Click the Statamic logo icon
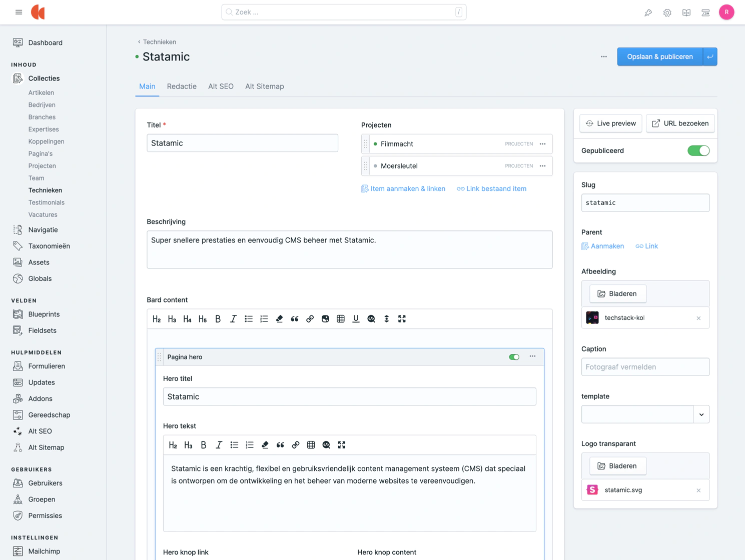This screenshot has width=745, height=560. click(x=38, y=12)
